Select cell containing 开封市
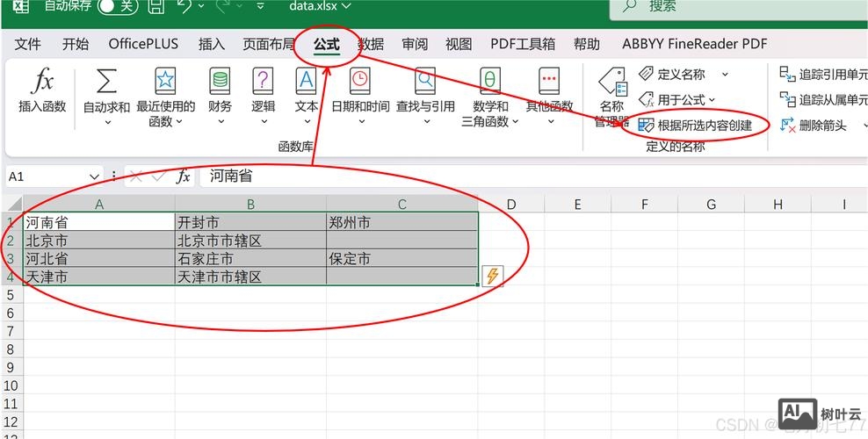The width and height of the screenshot is (868, 439). 250,222
